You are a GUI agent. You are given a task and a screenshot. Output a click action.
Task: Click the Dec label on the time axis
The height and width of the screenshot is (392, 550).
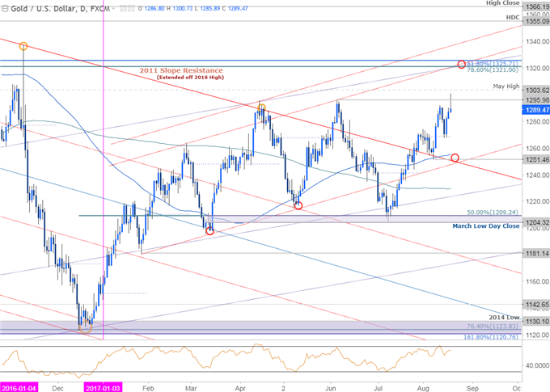58,388
